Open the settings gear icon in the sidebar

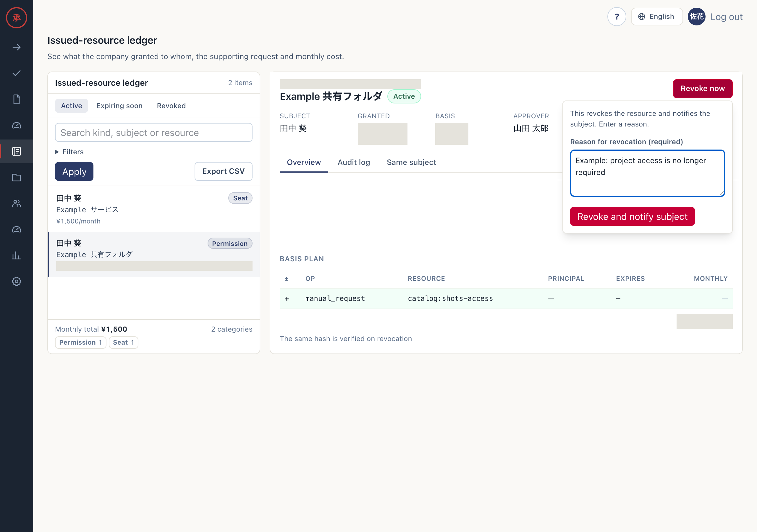pos(17,281)
